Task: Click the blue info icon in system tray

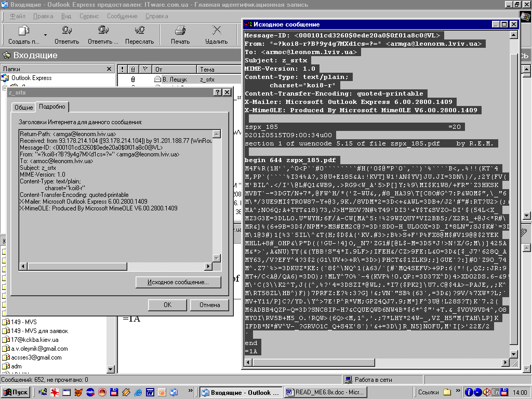Action: tap(469, 392)
